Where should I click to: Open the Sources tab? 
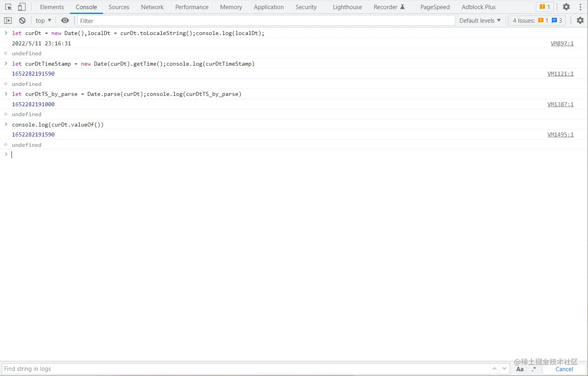pos(119,7)
